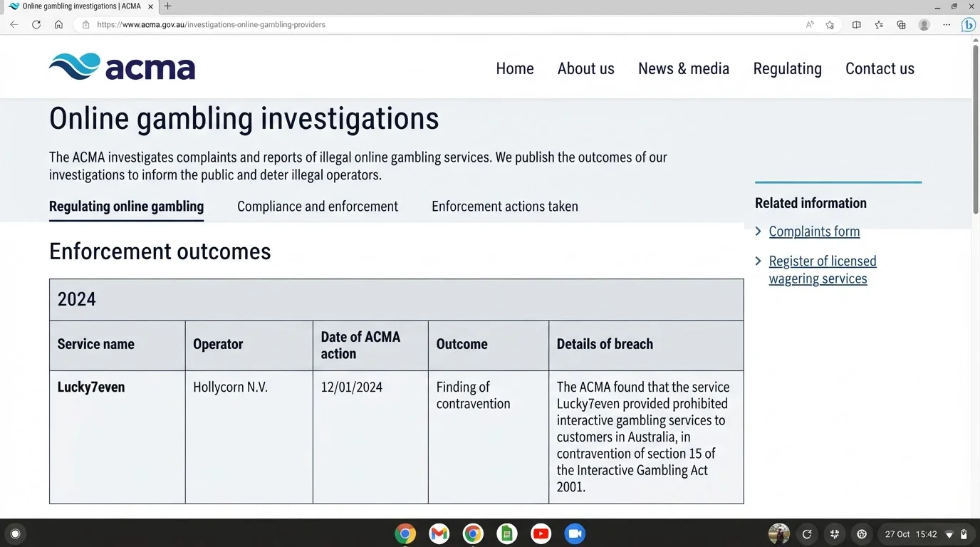View site information lock icon
Viewport: 980px width, 547px height.
[x=85, y=24]
